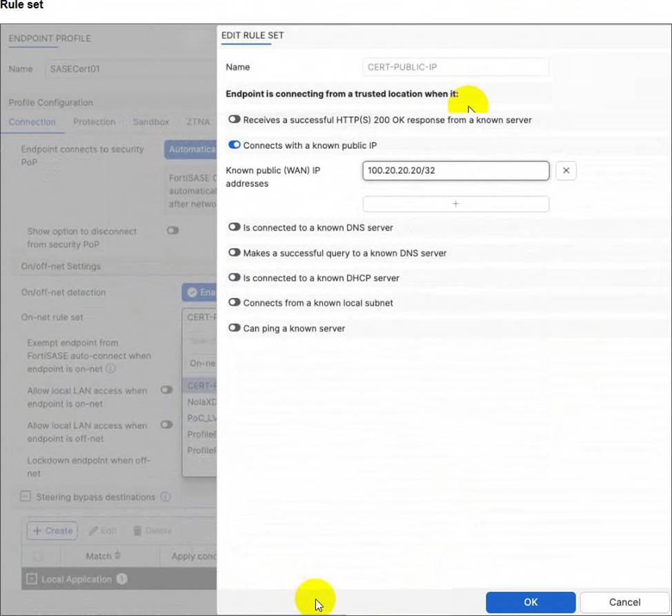Click the Create button
The image size is (672, 616).
coord(52,530)
